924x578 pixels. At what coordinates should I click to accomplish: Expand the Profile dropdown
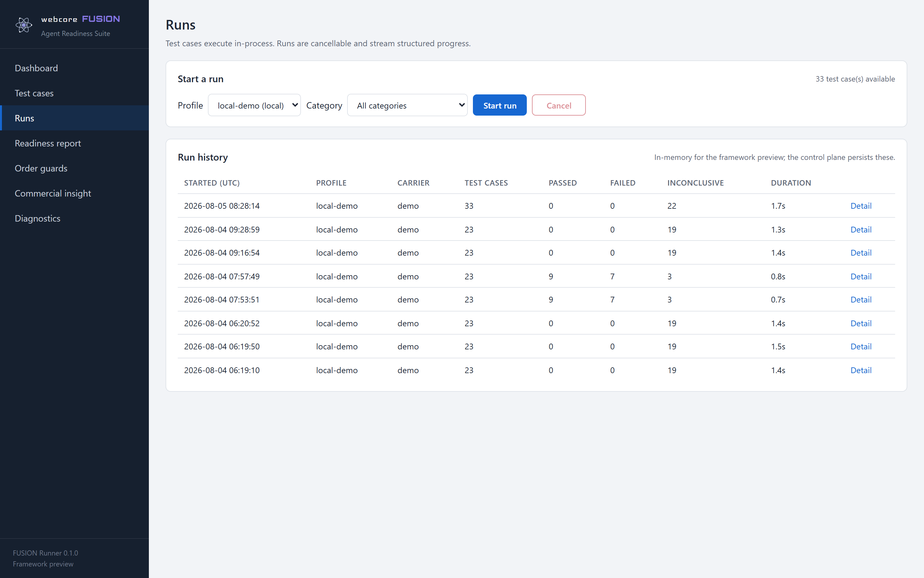tap(254, 105)
